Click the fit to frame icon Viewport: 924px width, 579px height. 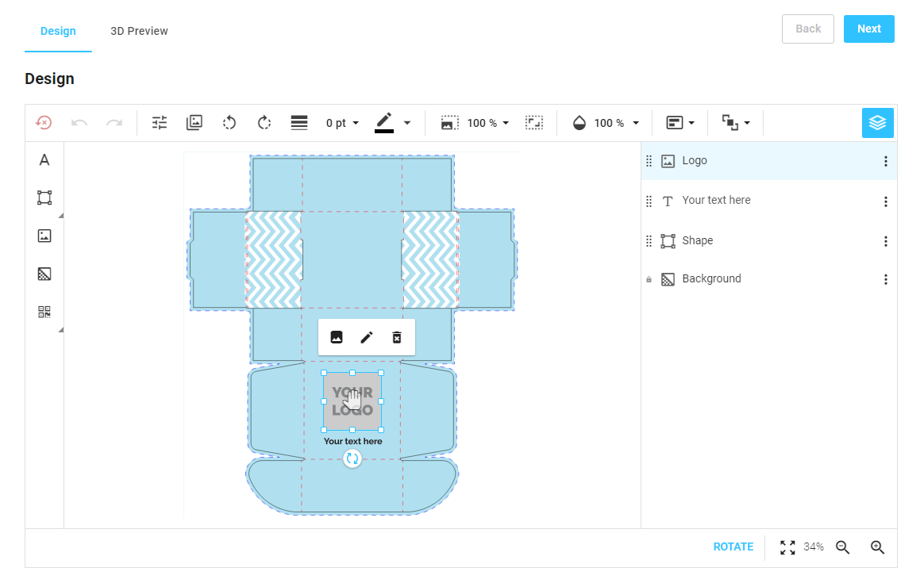click(x=534, y=122)
